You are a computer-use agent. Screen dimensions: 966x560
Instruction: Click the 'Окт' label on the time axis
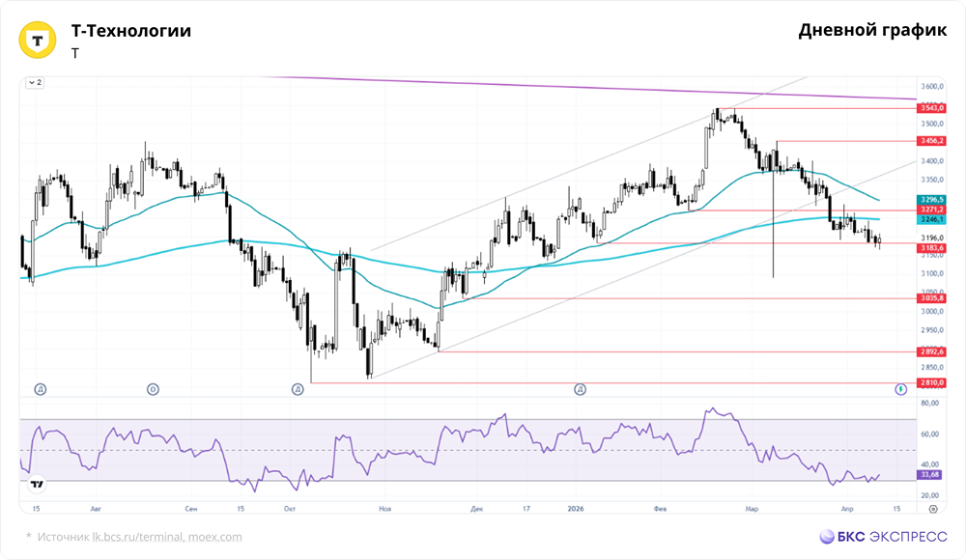[x=290, y=509]
